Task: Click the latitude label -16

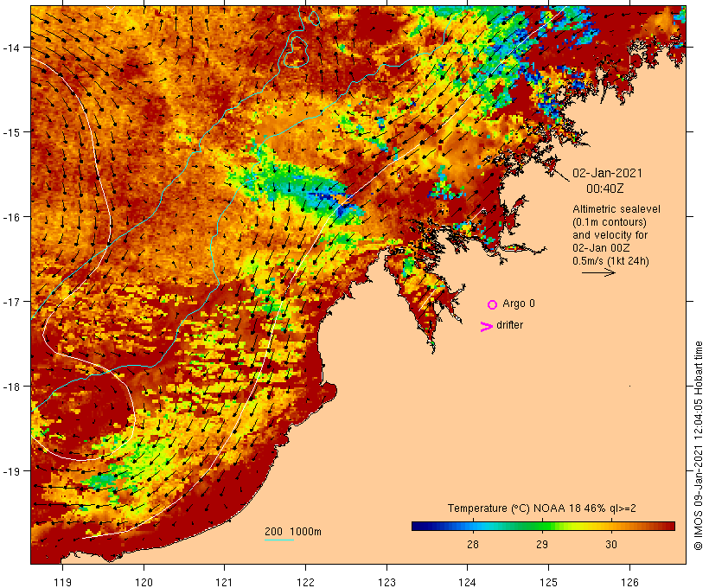Action: click(x=11, y=217)
